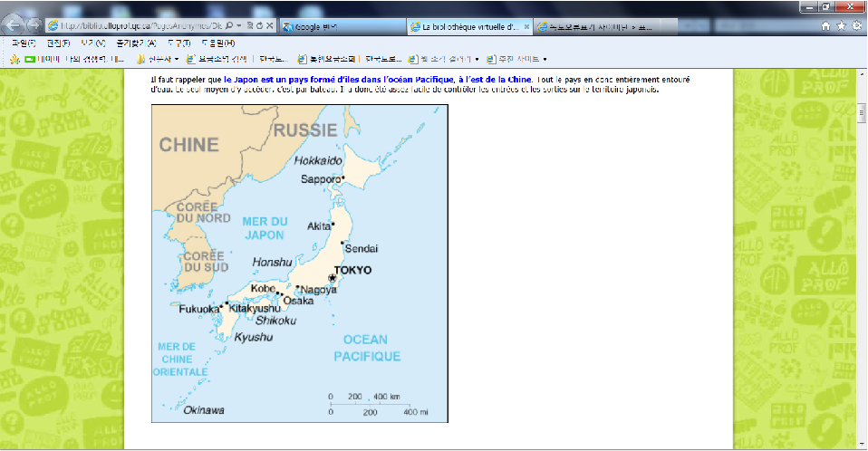The height and width of the screenshot is (451, 868).
Task: Click the Okinawa label on the map
Action: coord(204,410)
